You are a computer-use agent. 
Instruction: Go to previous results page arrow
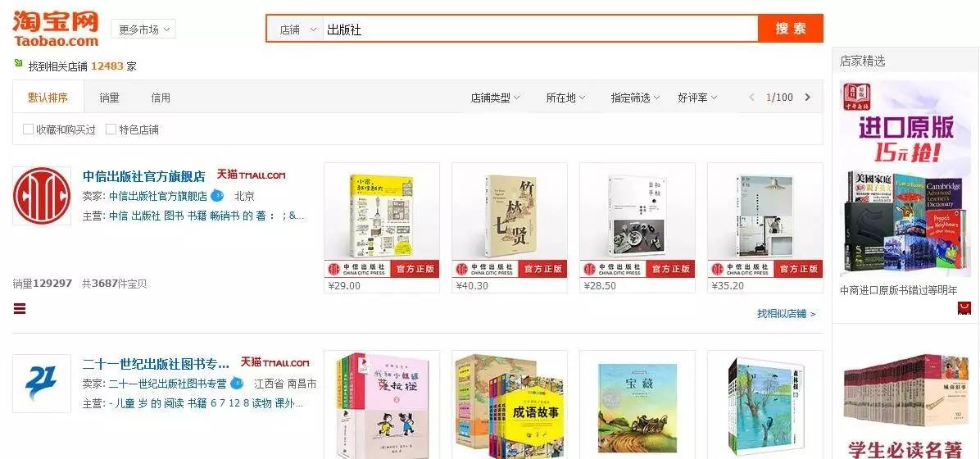[751, 98]
